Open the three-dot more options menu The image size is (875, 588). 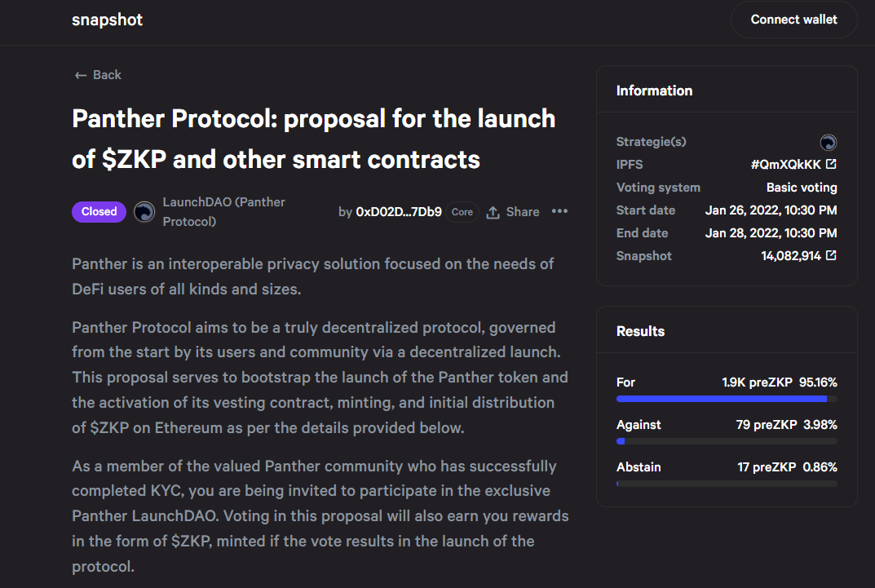pos(559,211)
